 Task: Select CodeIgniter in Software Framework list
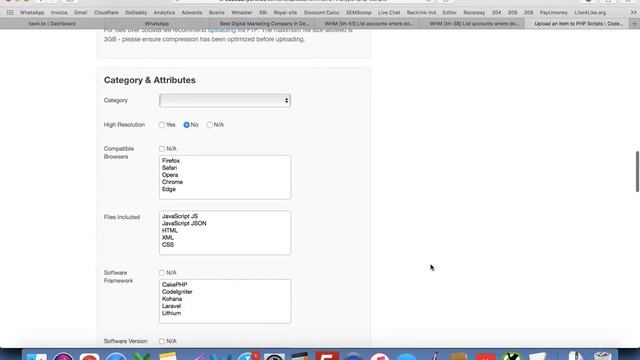click(x=177, y=292)
